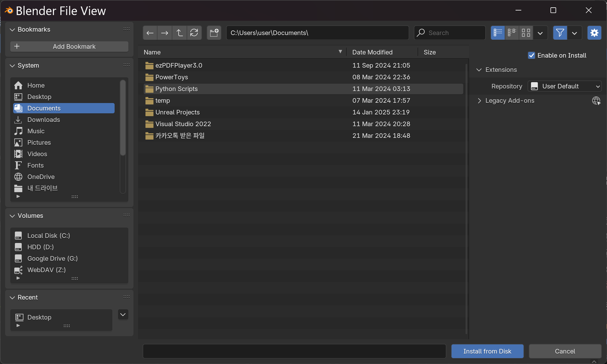Image resolution: width=607 pixels, height=364 pixels.
Task: Collapse the Volumes panel
Action: point(12,216)
